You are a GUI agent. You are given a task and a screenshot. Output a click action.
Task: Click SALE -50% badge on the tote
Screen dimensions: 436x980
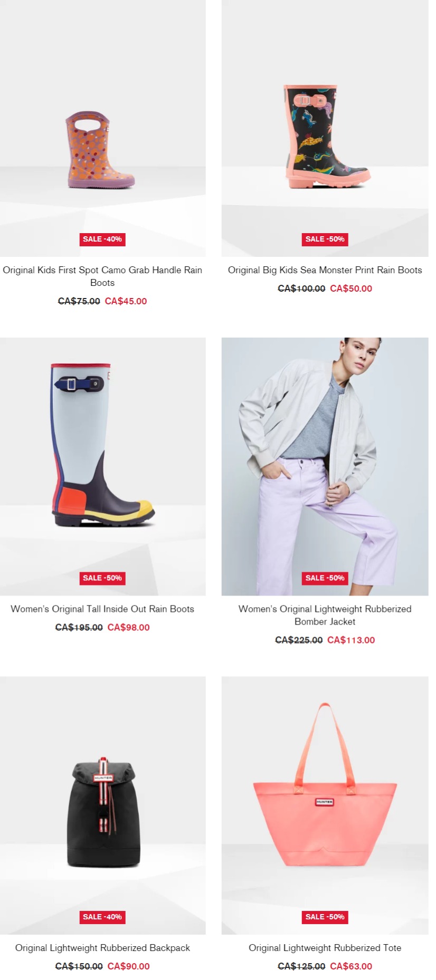(325, 917)
